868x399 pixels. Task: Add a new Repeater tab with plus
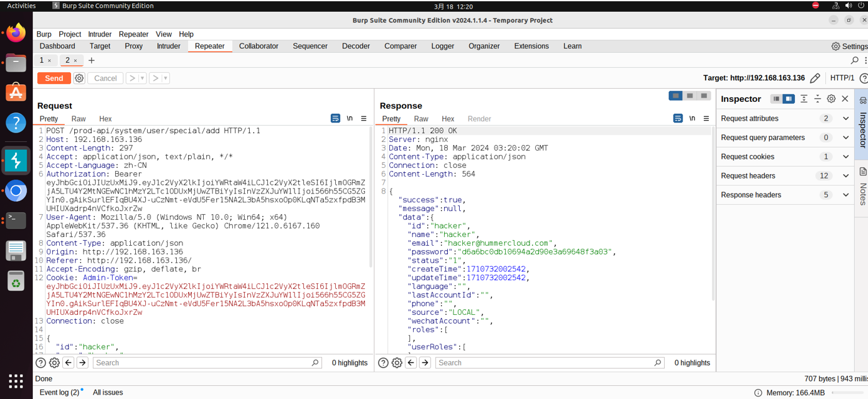click(x=91, y=60)
